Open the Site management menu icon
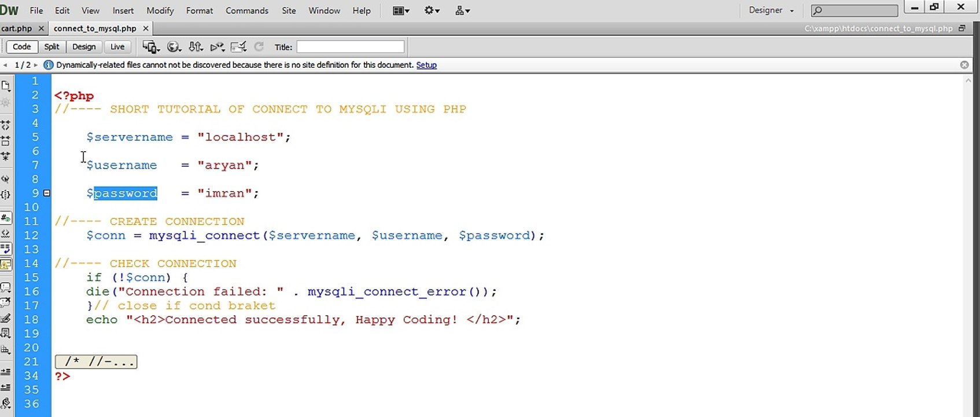This screenshot has height=417, width=980. click(463, 10)
